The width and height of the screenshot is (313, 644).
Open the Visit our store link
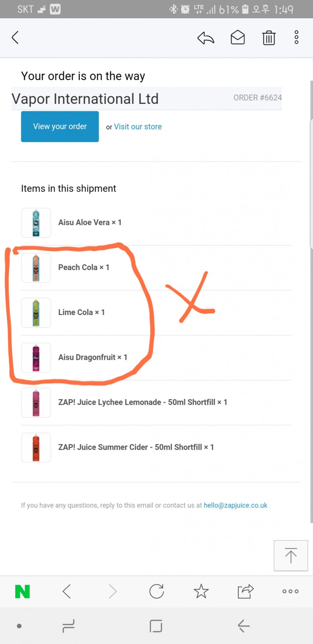138,127
